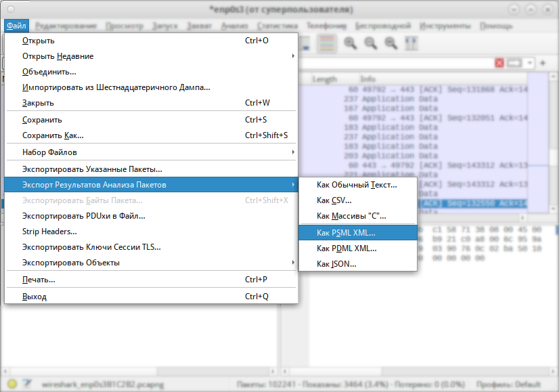Export dissections Как JSON...
559x392 pixels.
click(358, 264)
